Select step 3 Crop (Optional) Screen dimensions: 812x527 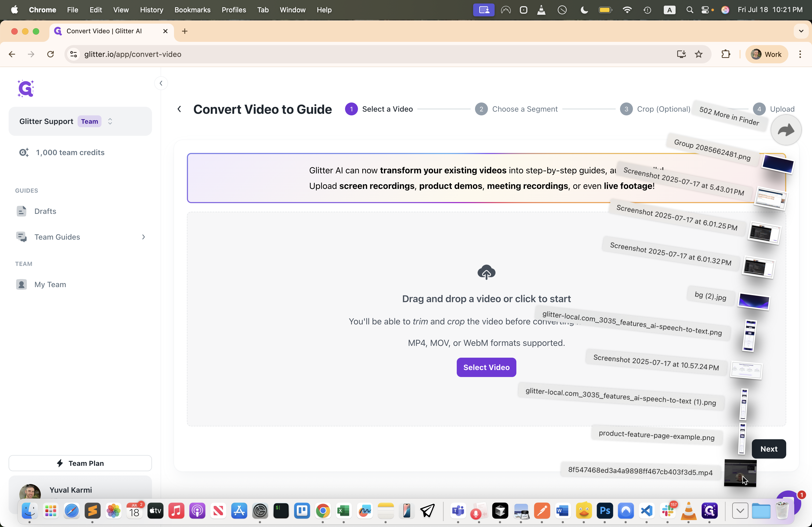(x=655, y=109)
